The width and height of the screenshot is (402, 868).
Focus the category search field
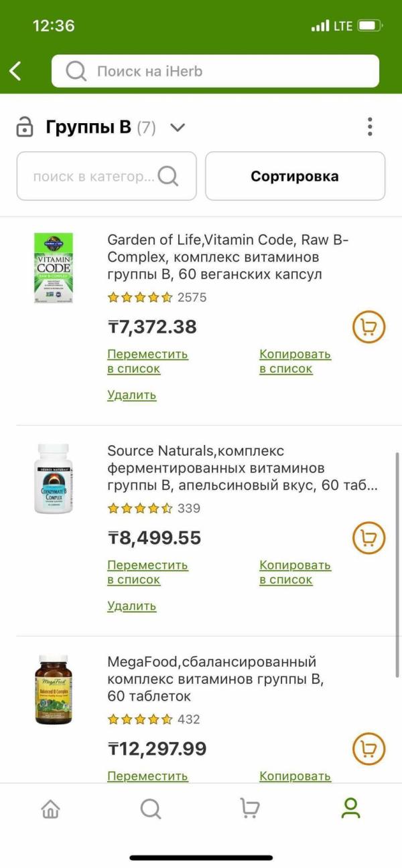(106, 177)
